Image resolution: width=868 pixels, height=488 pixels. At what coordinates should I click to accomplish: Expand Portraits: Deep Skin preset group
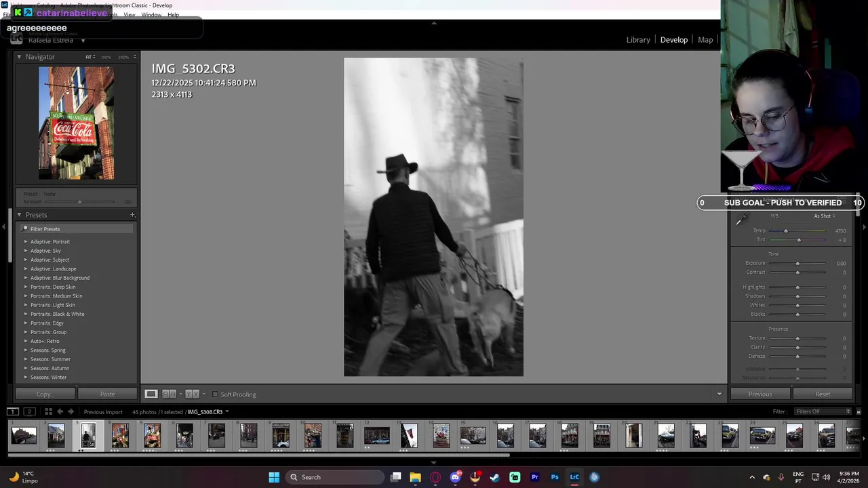point(26,287)
